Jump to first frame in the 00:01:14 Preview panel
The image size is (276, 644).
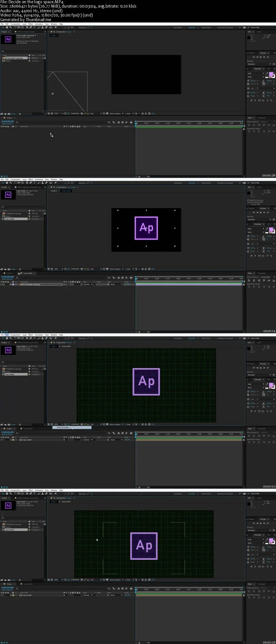[254, 212]
